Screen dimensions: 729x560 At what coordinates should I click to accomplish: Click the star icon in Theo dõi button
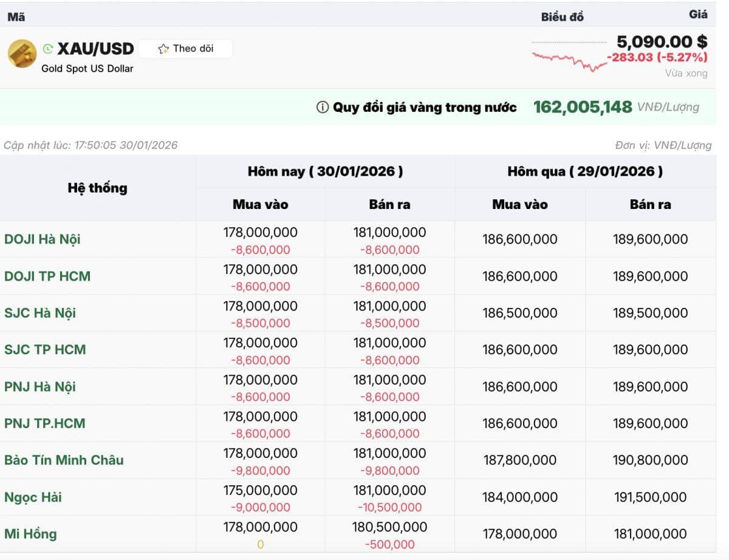[163, 49]
